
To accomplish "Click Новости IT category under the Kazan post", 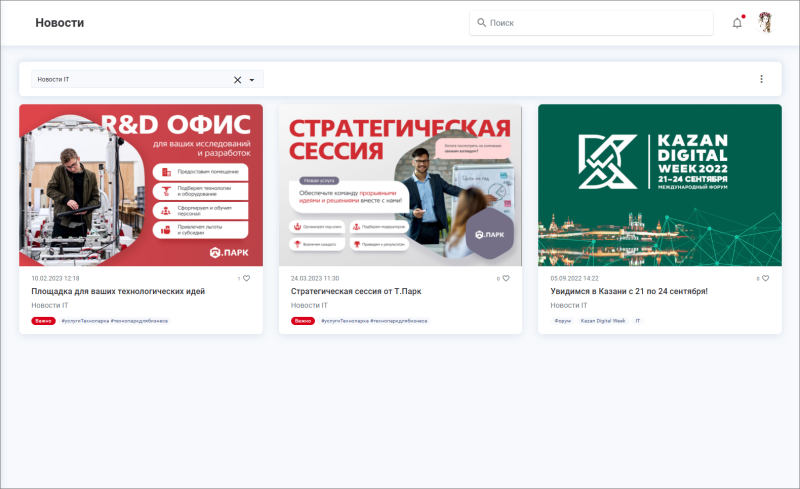I will 569,305.
